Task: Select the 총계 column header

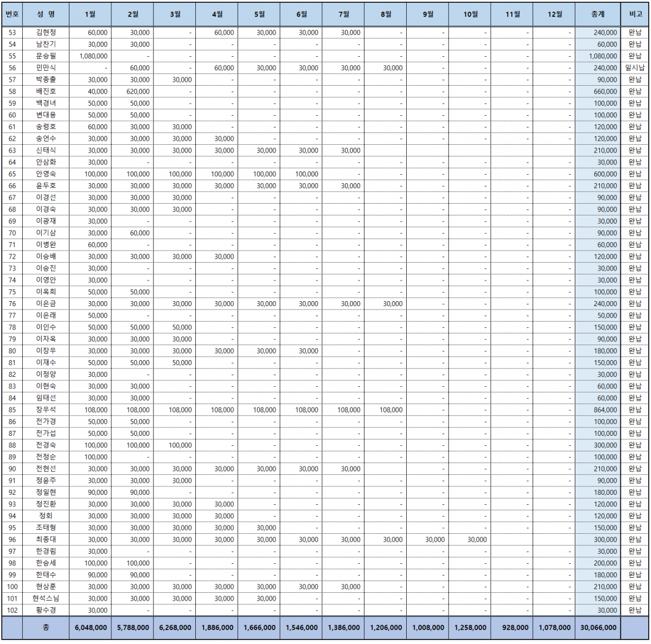Action: (598, 14)
